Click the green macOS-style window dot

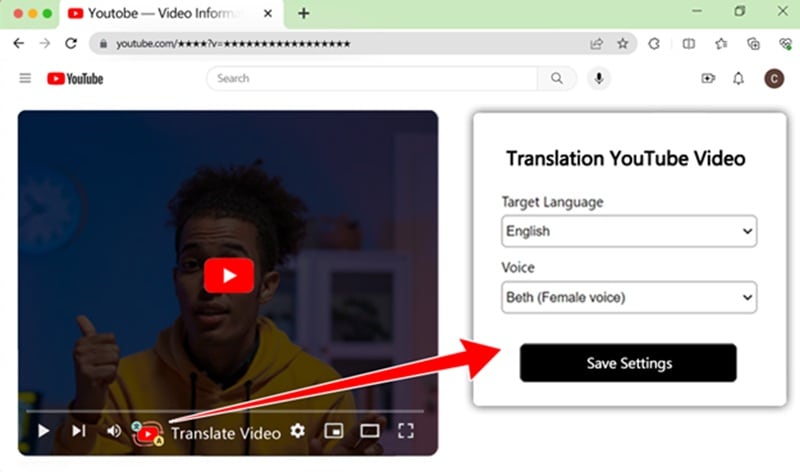tap(47, 14)
